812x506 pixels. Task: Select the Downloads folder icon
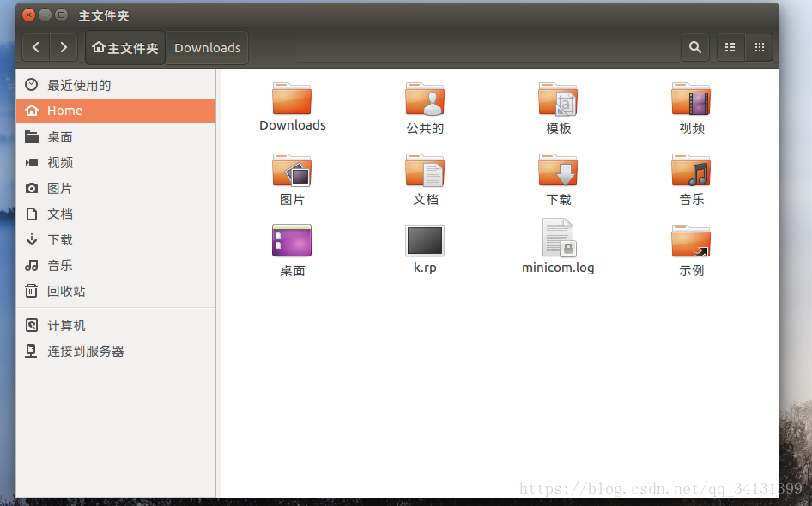[x=292, y=99]
